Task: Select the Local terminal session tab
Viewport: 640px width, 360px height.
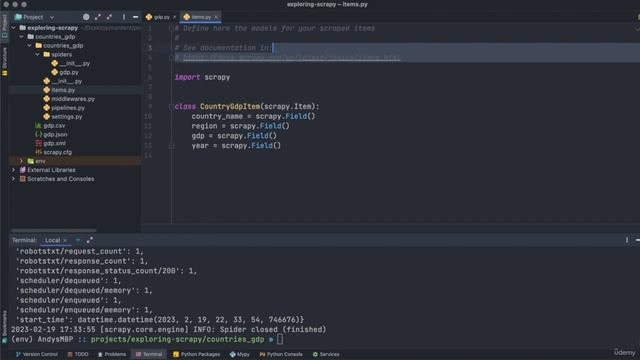Action: pos(52,240)
